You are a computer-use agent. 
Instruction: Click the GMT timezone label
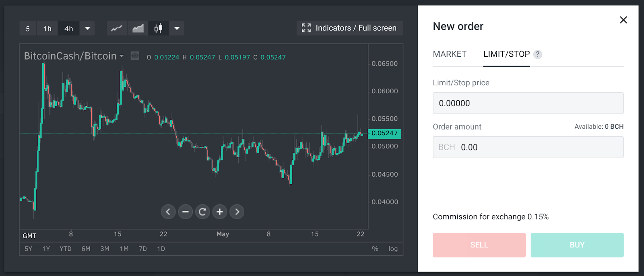(x=29, y=236)
